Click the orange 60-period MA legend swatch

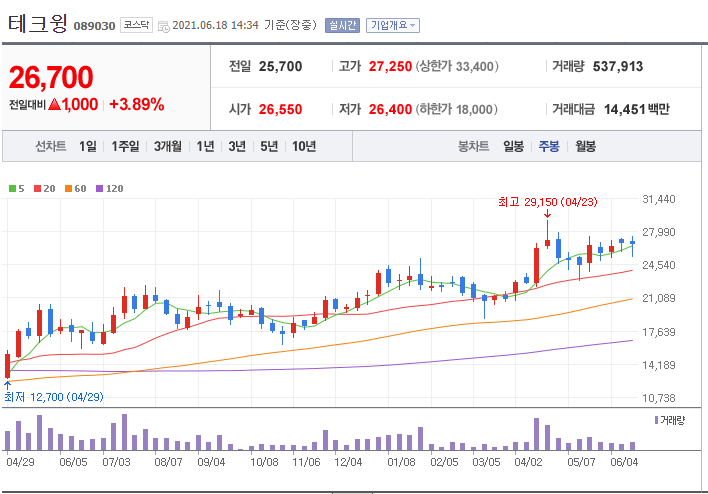(x=68, y=189)
